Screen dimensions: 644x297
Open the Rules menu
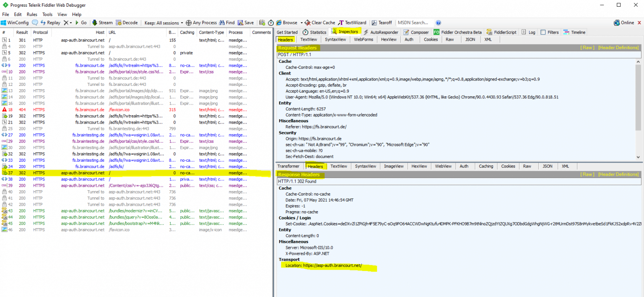tap(31, 14)
